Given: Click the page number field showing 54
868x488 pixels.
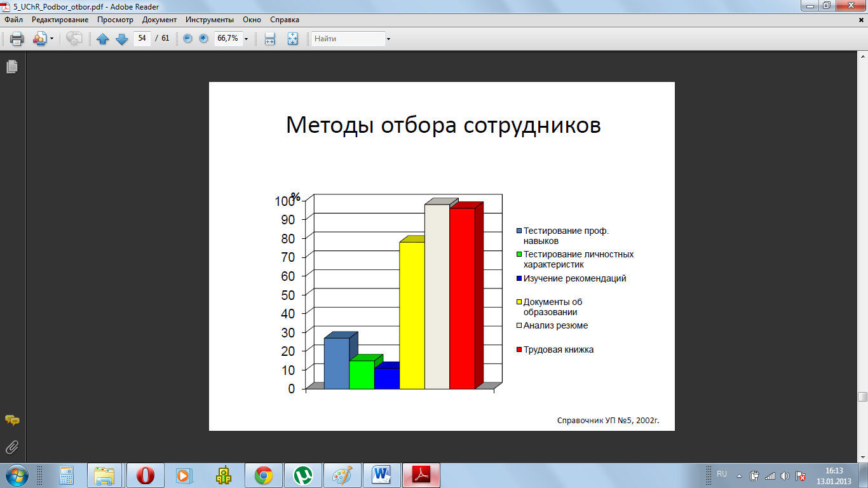Looking at the screenshot, I should click(x=142, y=38).
